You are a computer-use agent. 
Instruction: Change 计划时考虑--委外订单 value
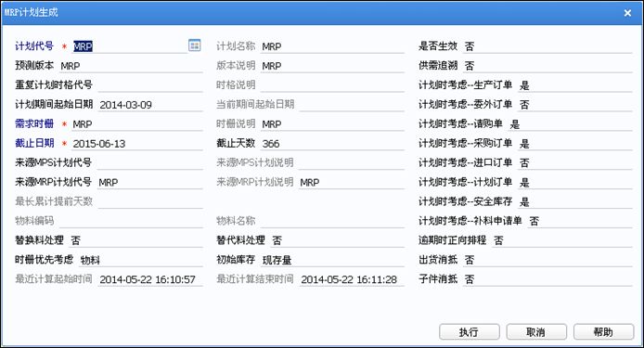575,105
